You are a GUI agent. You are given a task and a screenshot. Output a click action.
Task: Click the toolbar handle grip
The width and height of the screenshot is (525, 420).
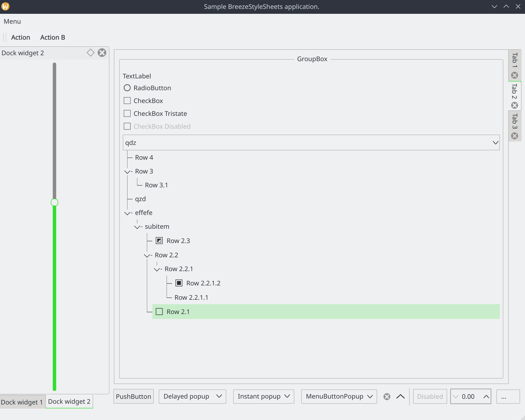coord(4,37)
